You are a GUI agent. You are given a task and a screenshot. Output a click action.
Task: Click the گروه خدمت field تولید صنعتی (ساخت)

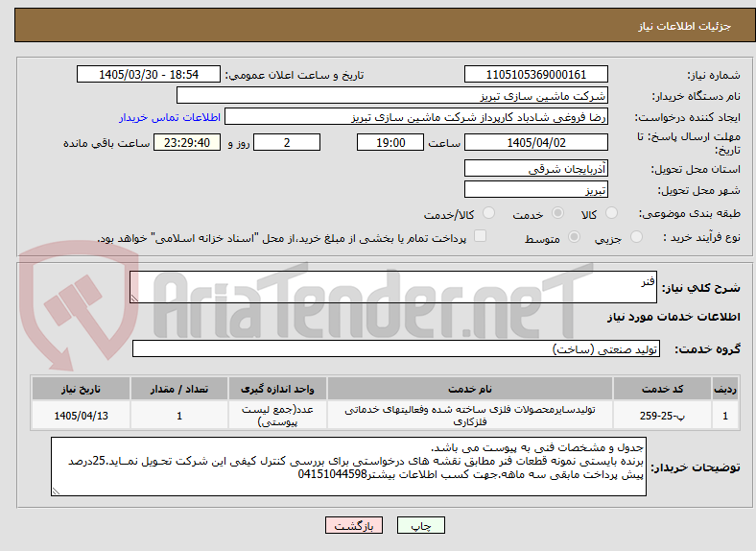pos(396,348)
